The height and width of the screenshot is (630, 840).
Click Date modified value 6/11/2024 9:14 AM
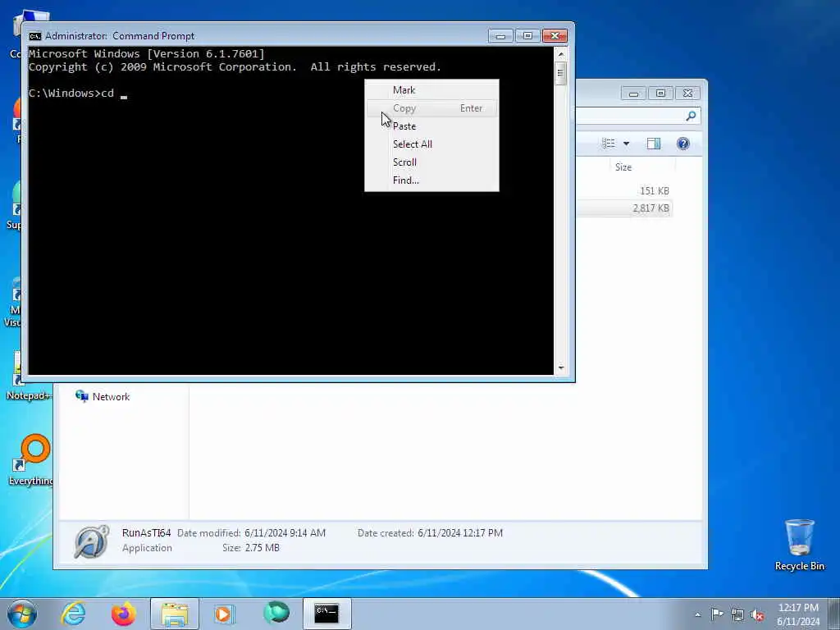pyautogui.click(x=285, y=533)
